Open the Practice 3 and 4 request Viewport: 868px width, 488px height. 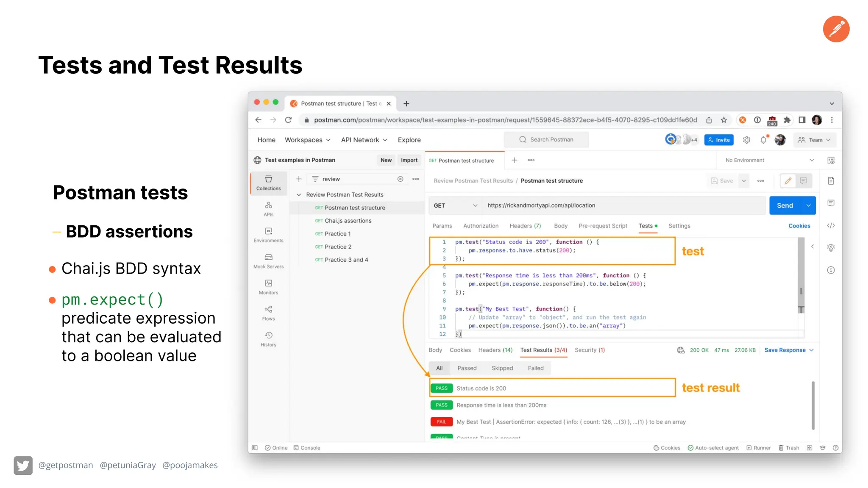pos(346,260)
